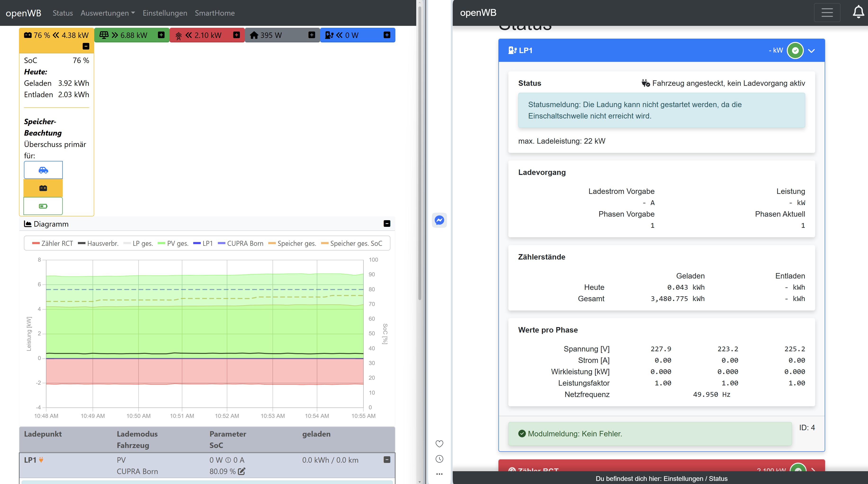The height and width of the screenshot is (484, 868).
Task: Open the hamburger navigation menu
Action: coord(827,13)
